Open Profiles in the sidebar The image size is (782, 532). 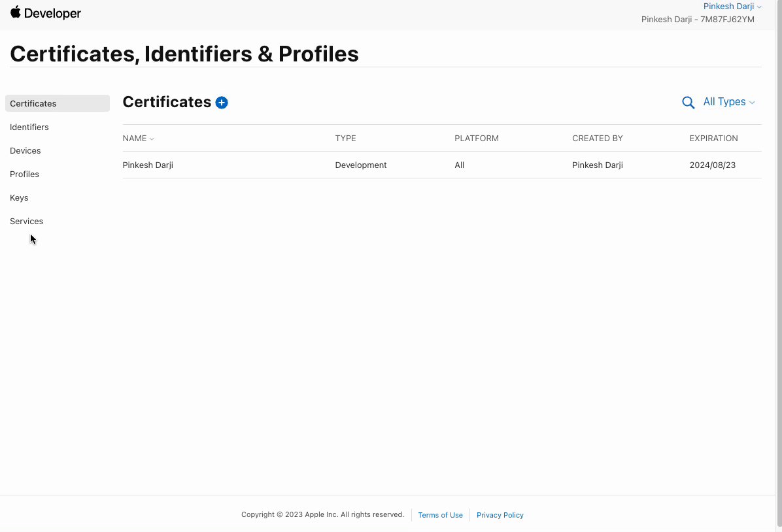(24, 174)
